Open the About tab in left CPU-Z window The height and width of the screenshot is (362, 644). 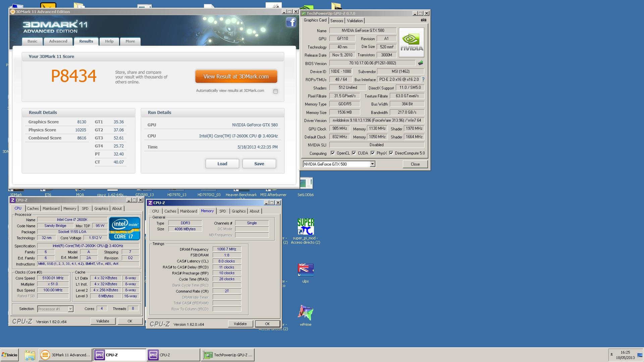point(117,208)
